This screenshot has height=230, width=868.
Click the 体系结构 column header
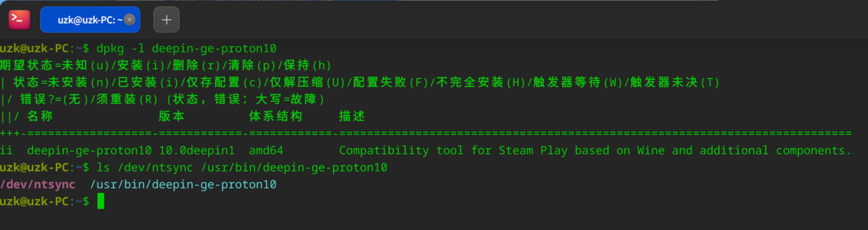(276, 116)
